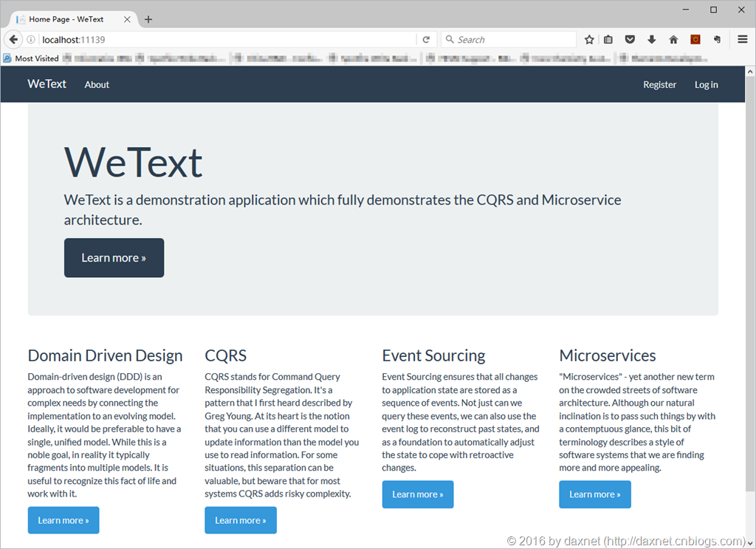Show site information icon beside localhost address
Screen dimensions: 756x549
[x=31, y=40]
